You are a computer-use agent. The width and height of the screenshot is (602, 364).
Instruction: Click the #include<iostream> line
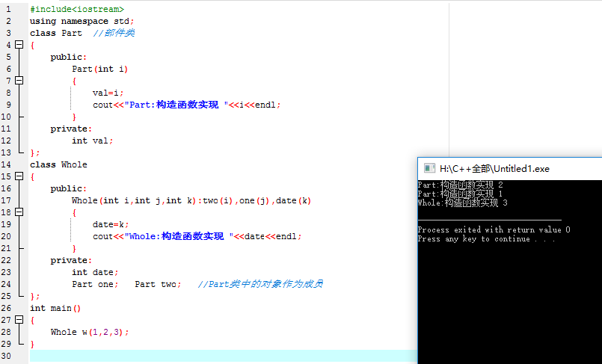pyautogui.click(x=77, y=9)
